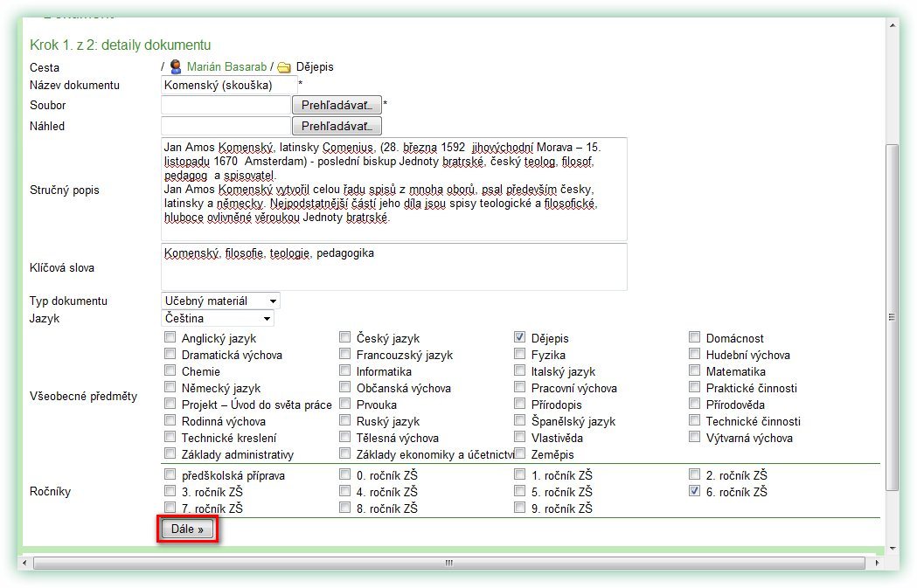Tick the Výtvarná výchova checkbox
The height and width of the screenshot is (588, 917).
click(694, 437)
